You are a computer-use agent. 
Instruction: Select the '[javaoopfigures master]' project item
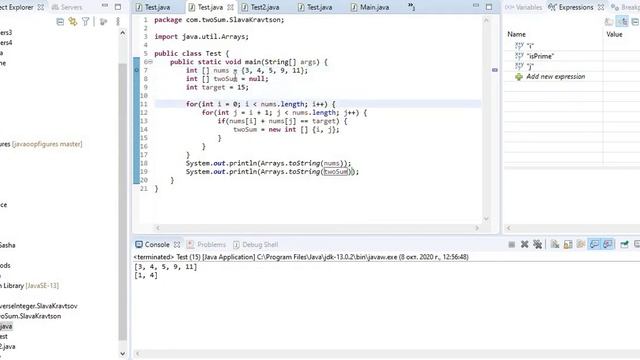[x=41, y=144]
